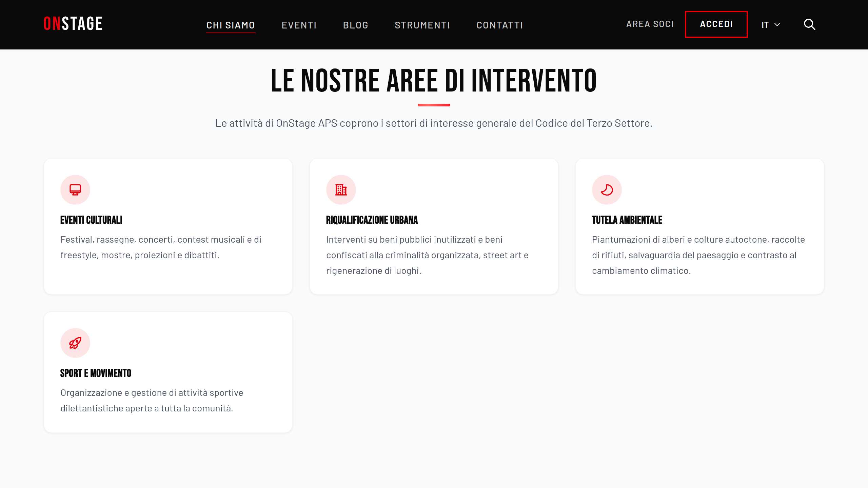Click the description starting 'Piantumazioni di alberi'
This screenshot has height=488, width=868.
coord(698,255)
